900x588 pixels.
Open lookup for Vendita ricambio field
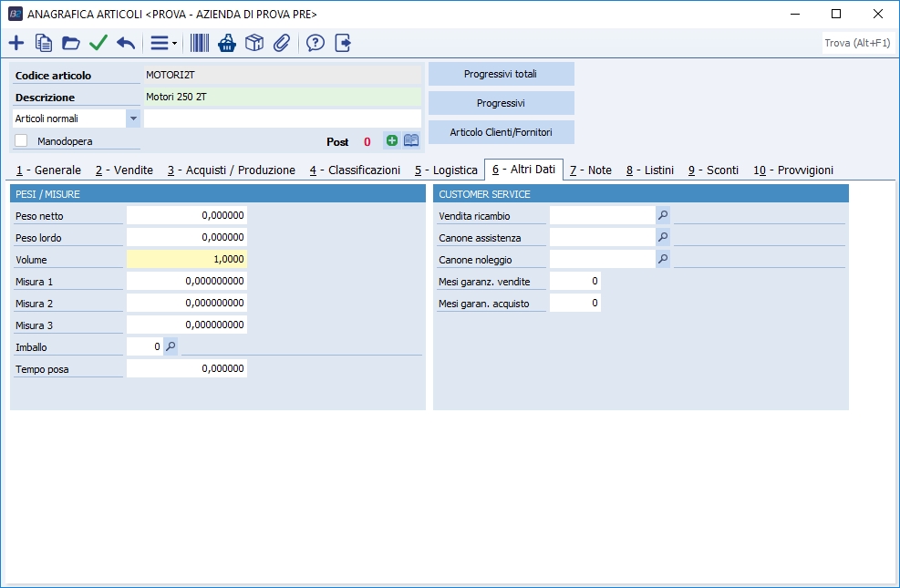coord(663,216)
